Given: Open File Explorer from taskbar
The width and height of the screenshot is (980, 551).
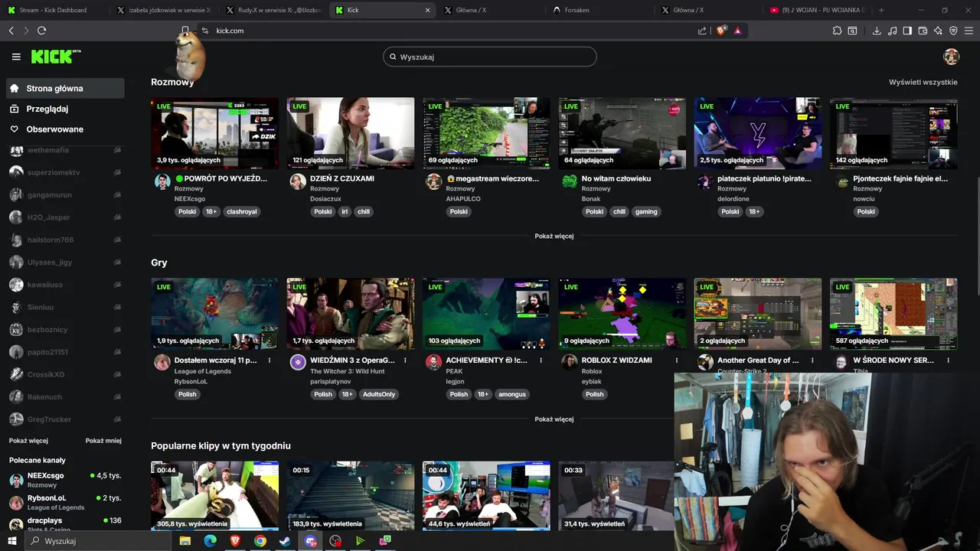Looking at the screenshot, I should (185, 540).
